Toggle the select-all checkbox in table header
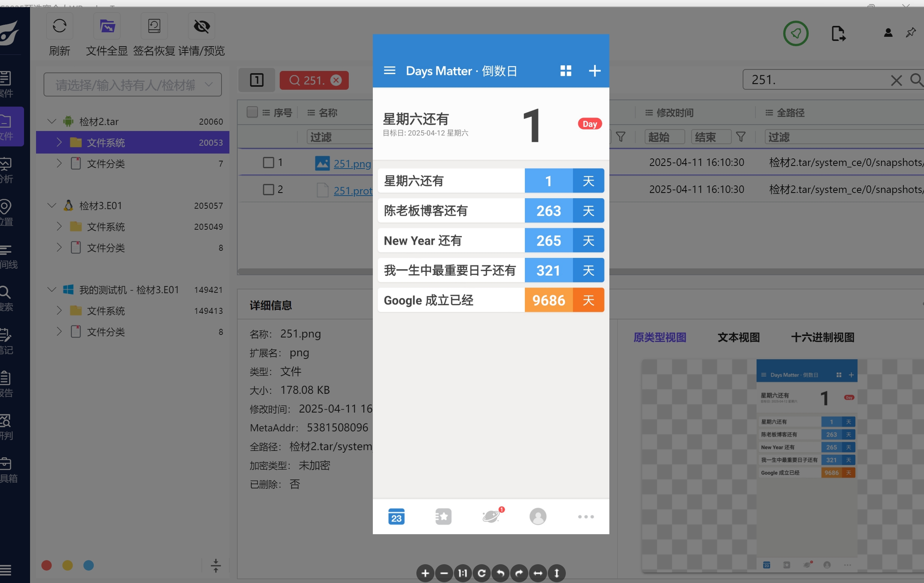The image size is (924, 583). pos(252,112)
